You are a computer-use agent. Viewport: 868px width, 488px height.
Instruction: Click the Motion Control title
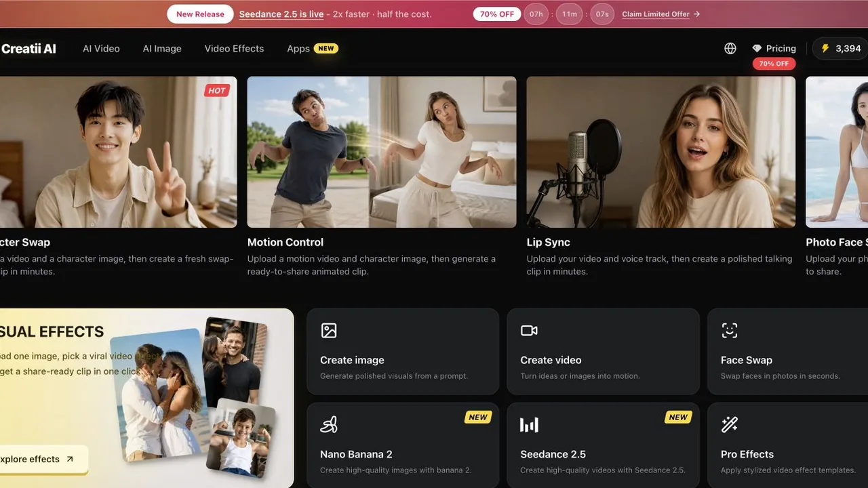point(285,242)
